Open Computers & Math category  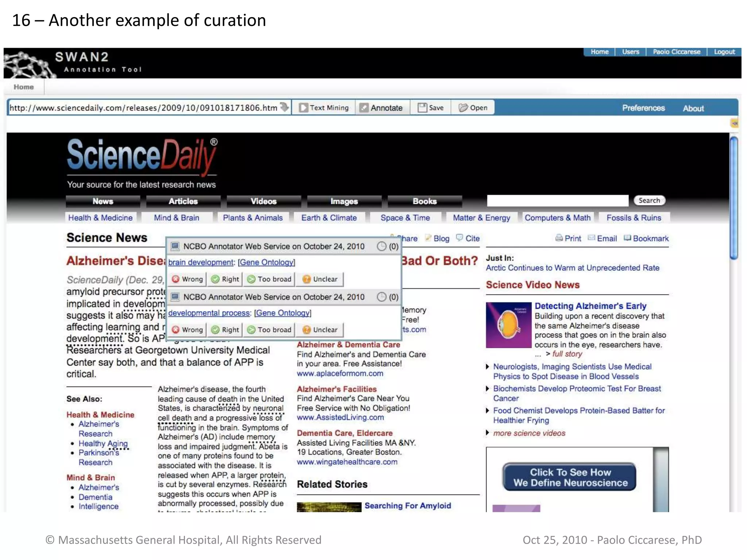[558, 218]
